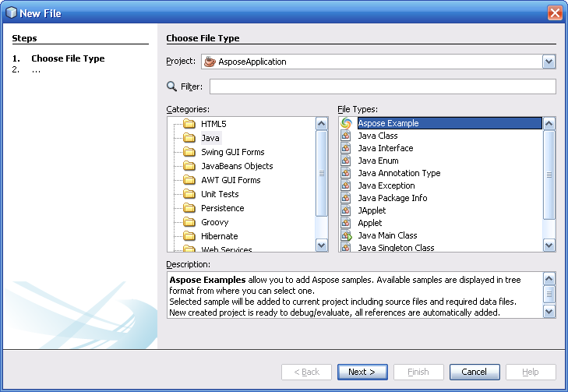Viewport: 568px width, 392px height.
Task: Click the HTML5 folder icon
Action: coord(189,124)
